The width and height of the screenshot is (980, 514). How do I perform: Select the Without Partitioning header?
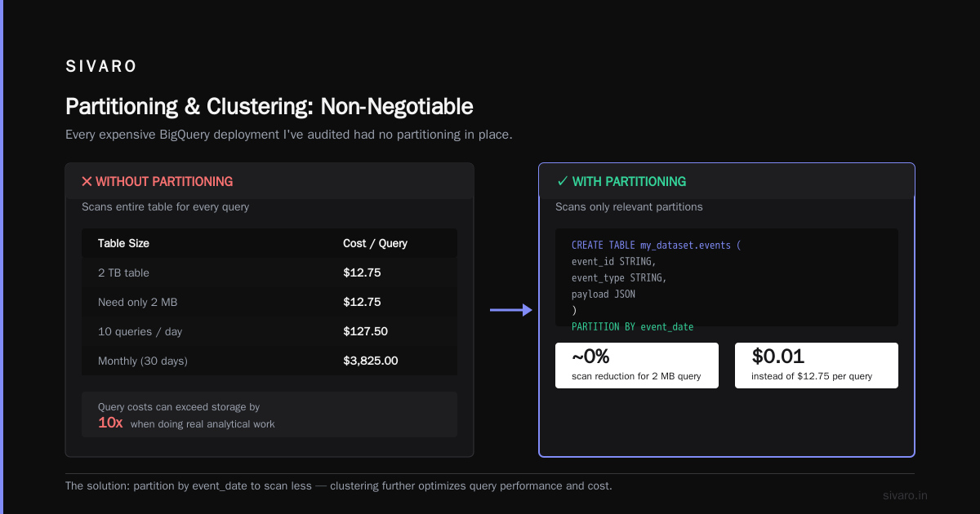click(269, 181)
